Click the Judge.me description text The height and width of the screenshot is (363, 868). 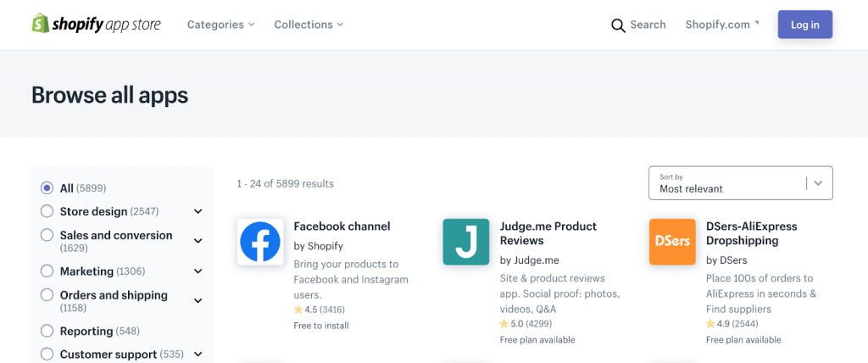click(x=559, y=293)
